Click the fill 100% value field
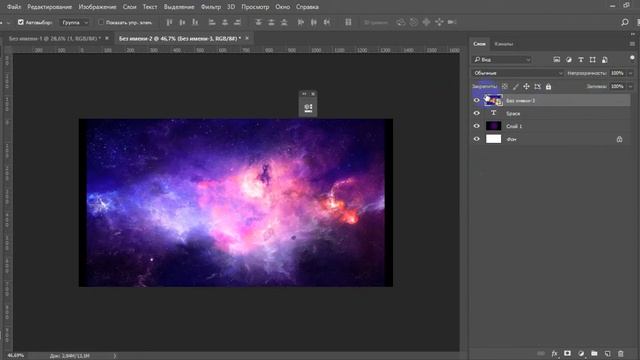Screen dimensions: 640x360 [618, 87]
